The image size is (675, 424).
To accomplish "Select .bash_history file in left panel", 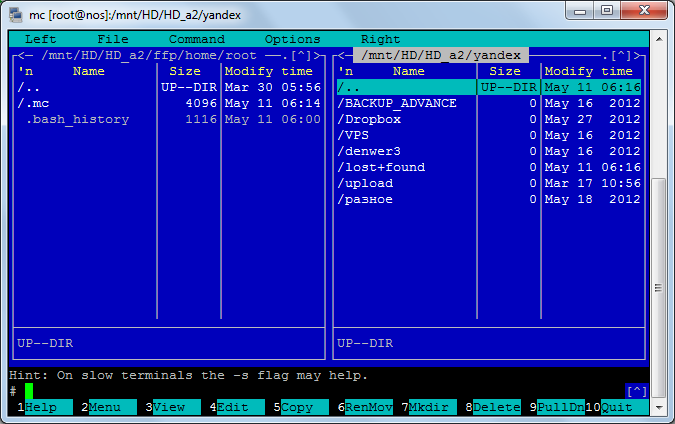I will click(87, 119).
